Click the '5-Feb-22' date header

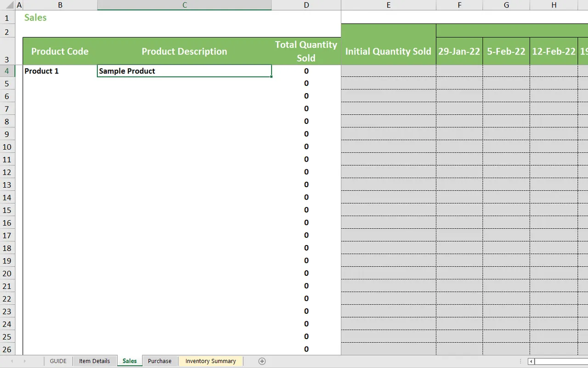(506, 51)
